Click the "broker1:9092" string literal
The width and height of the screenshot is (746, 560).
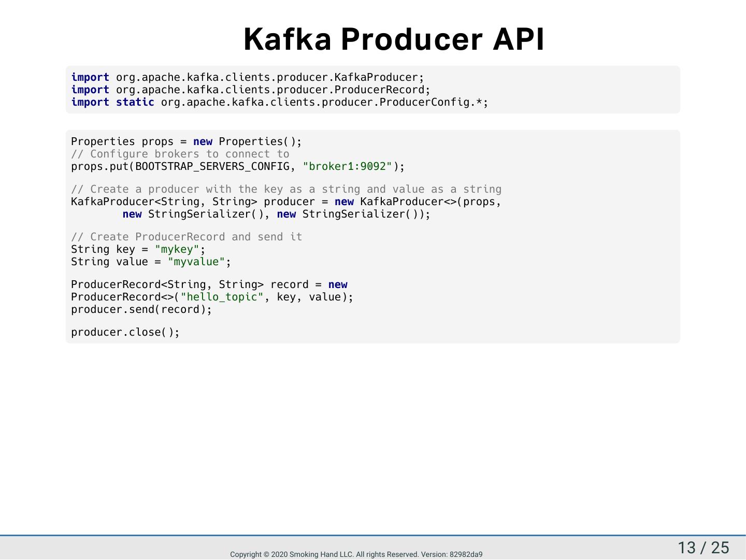[x=348, y=166]
